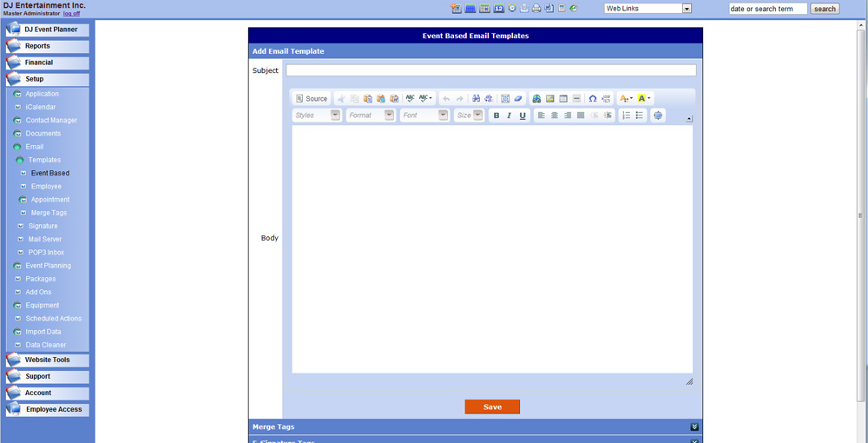Open the Web Links dropdown

point(648,9)
